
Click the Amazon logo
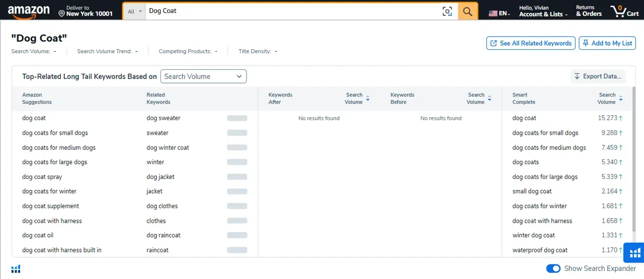pyautogui.click(x=29, y=12)
